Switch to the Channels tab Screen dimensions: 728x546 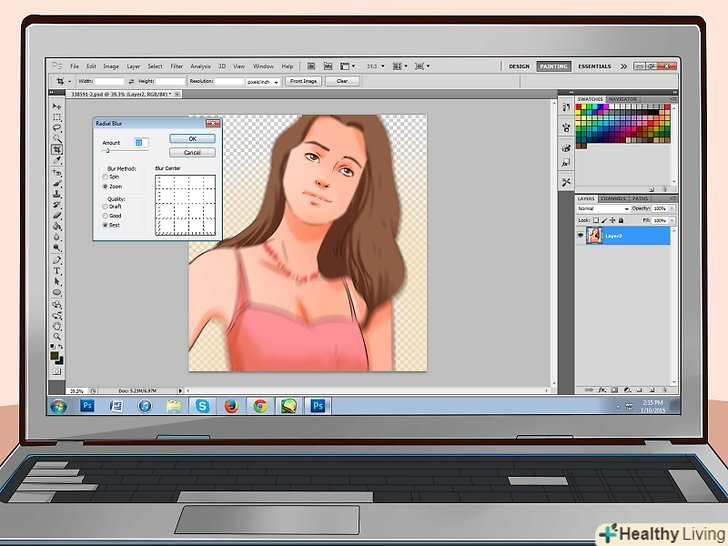tap(613, 199)
